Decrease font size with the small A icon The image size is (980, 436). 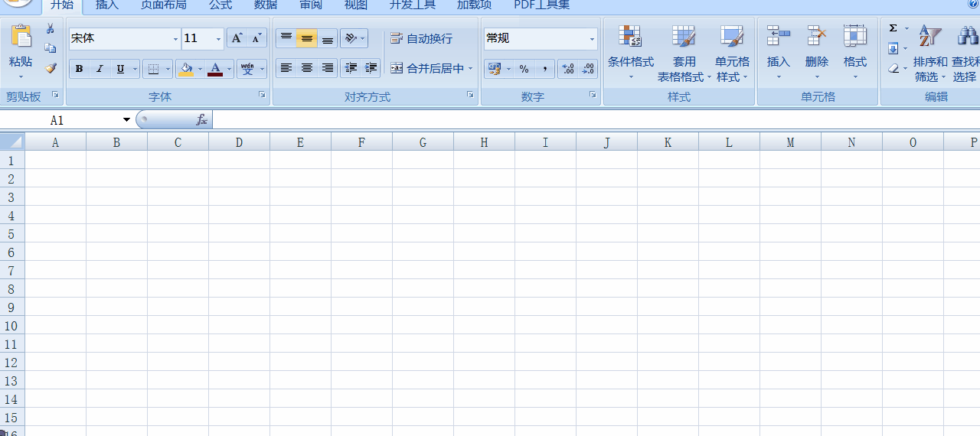coord(257,38)
